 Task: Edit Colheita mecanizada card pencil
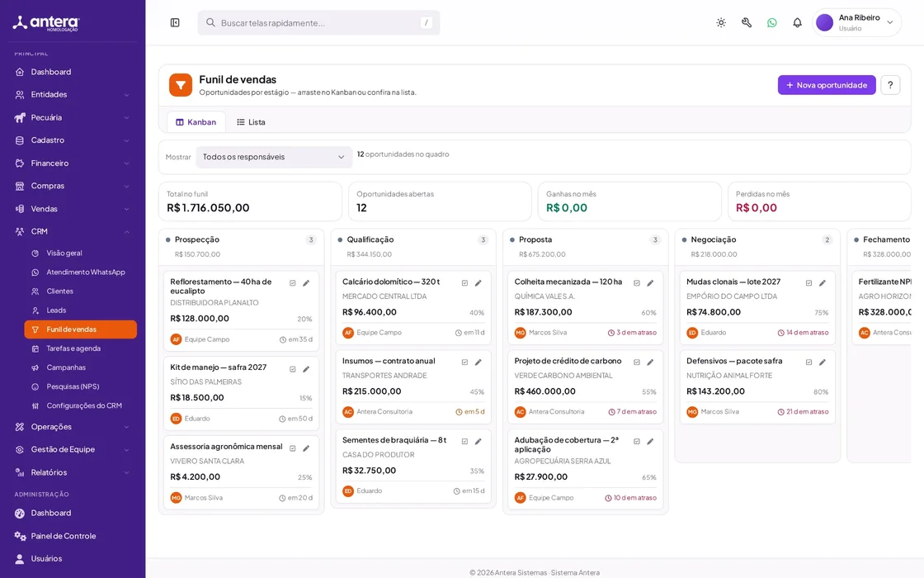click(651, 283)
